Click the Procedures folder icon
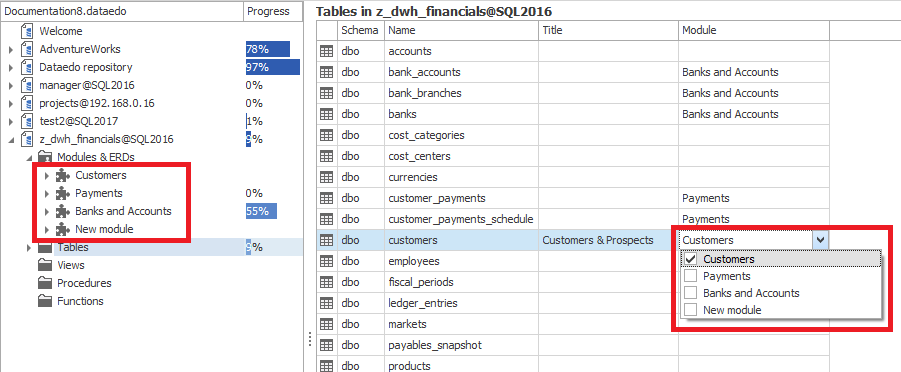The image size is (901, 372). [45, 283]
